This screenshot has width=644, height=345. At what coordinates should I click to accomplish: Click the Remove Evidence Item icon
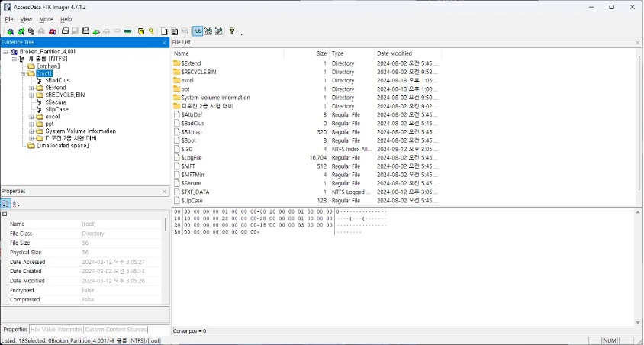tap(41, 31)
